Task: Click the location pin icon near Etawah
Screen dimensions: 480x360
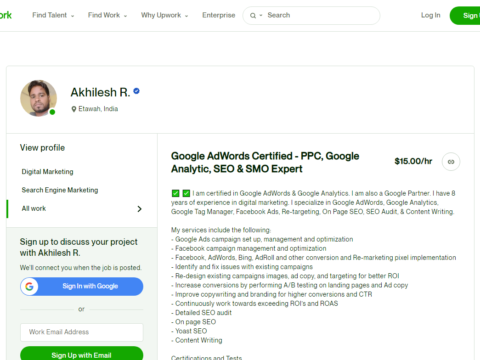Action: point(74,109)
